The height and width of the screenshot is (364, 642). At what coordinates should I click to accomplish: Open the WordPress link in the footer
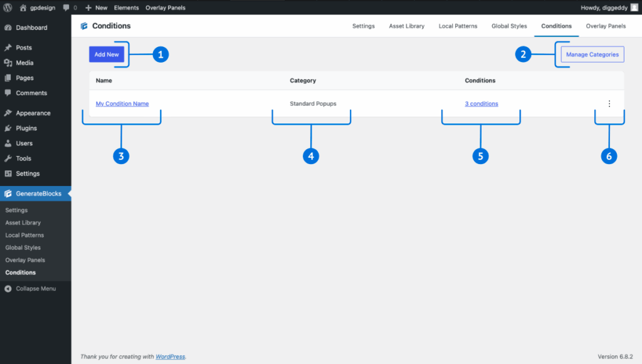tap(170, 356)
